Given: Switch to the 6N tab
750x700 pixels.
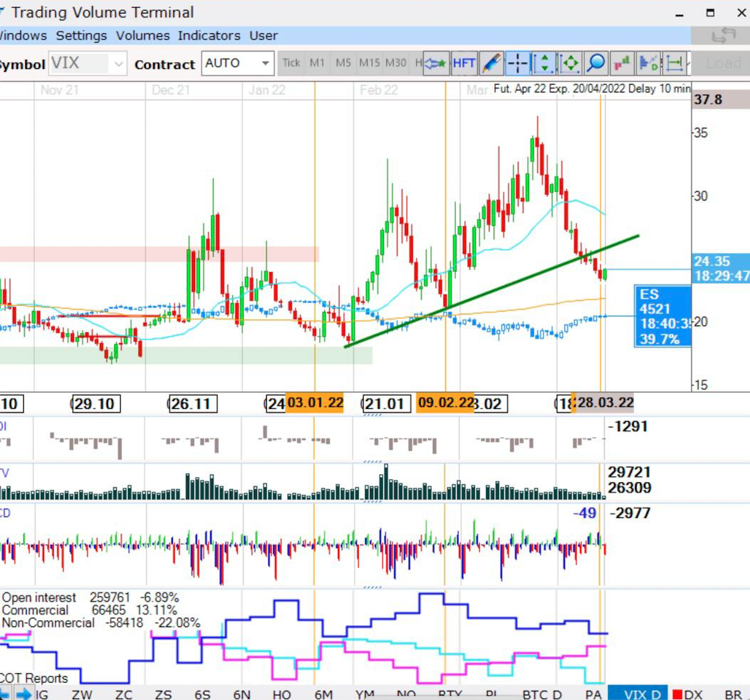Looking at the screenshot, I should point(242,695).
